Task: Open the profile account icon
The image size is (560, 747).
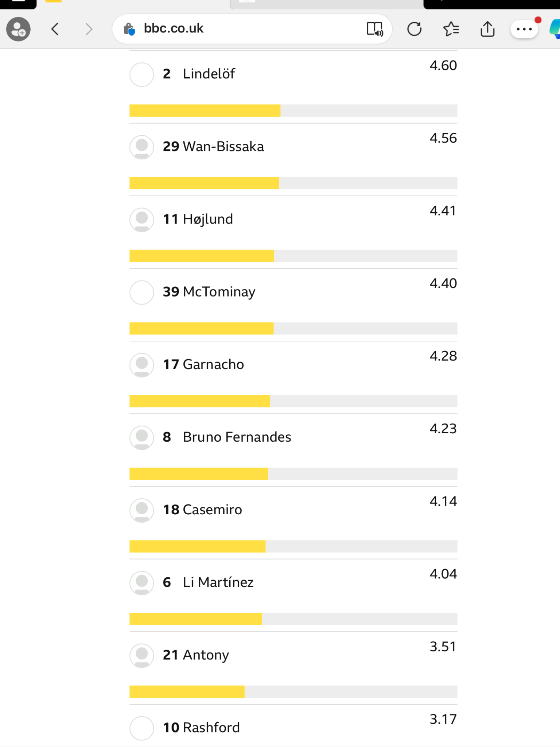Action: click(x=18, y=29)
